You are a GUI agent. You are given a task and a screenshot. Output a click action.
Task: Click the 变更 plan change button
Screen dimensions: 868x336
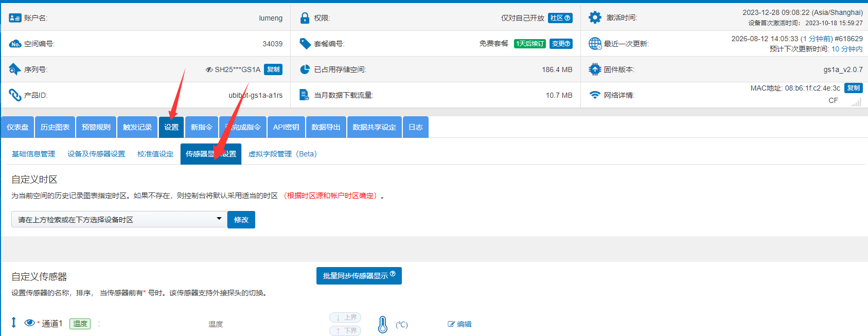click(561, 44)
